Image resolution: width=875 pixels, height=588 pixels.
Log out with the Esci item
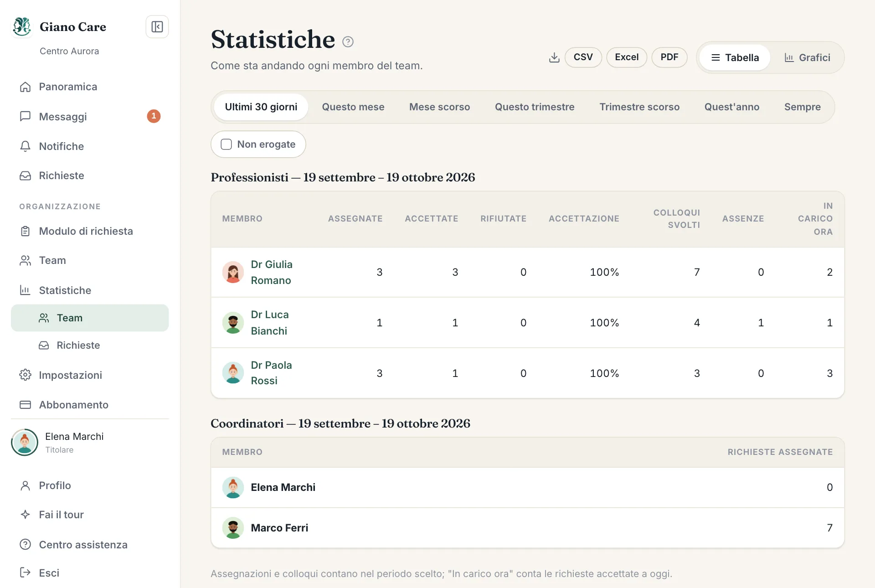tap(90, 573)
